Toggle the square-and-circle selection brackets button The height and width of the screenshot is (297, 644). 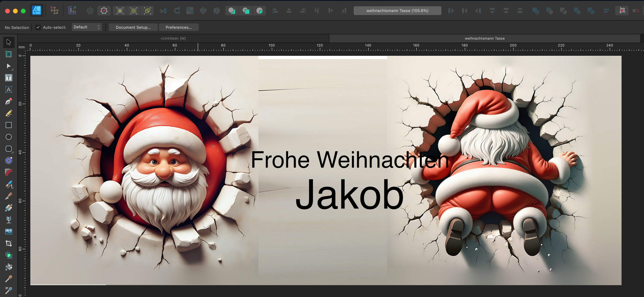click(x=148, y=11)
